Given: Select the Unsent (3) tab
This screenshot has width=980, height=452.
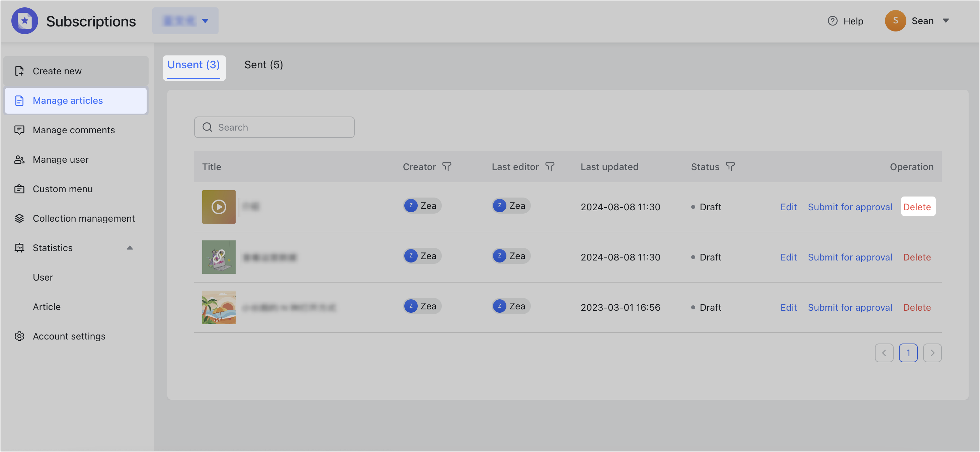Looking at the screenshot, I should tap(194, 65).
